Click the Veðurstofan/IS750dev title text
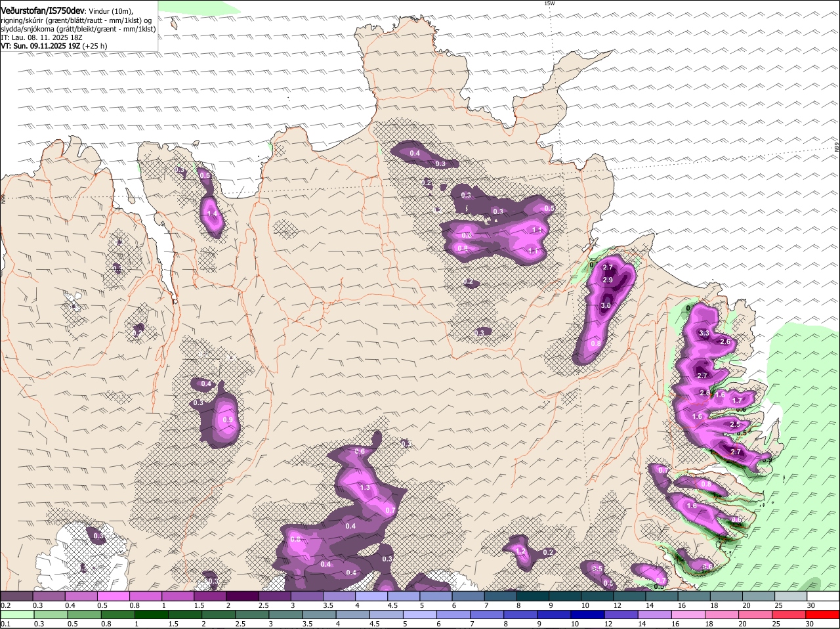The image size is (840, 629). pyautogui.click(x=43, y=11)
